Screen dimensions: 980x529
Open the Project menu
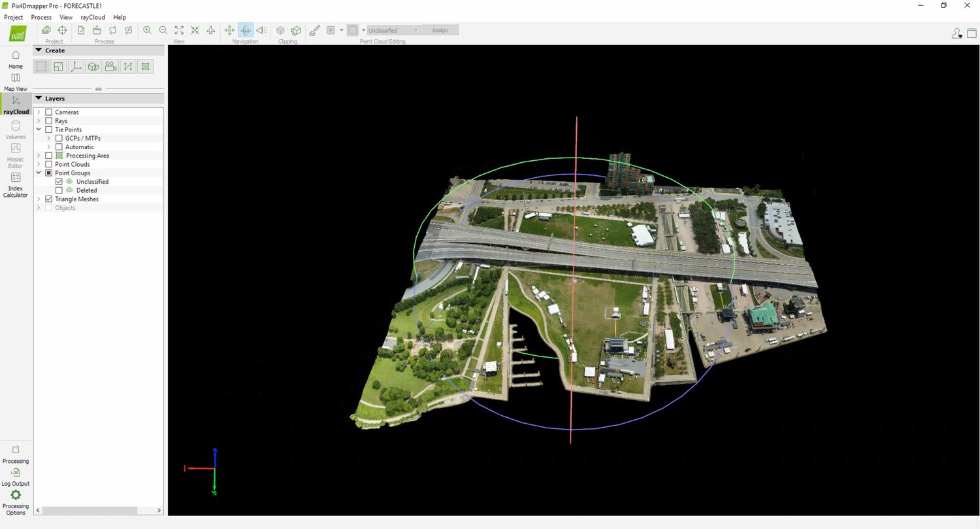coord(13,17)
